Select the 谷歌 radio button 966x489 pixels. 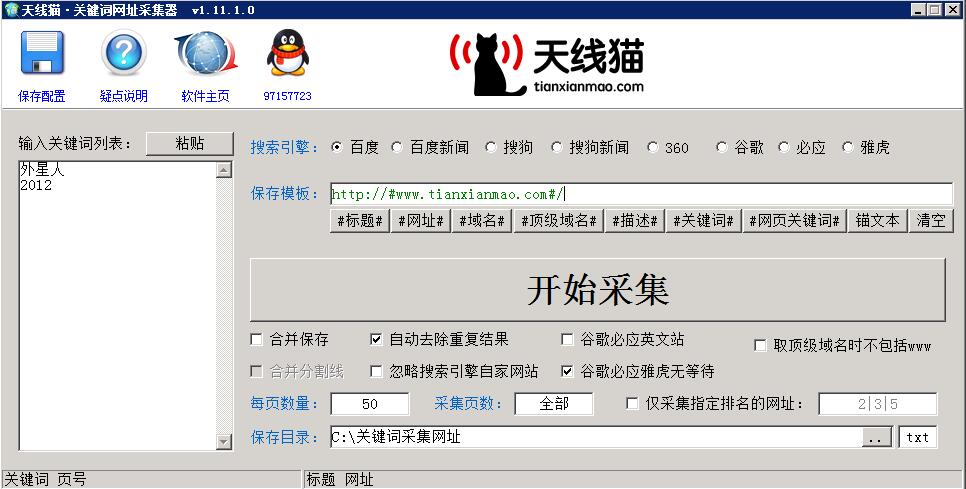pyautogui.click(x=721, y=147)
